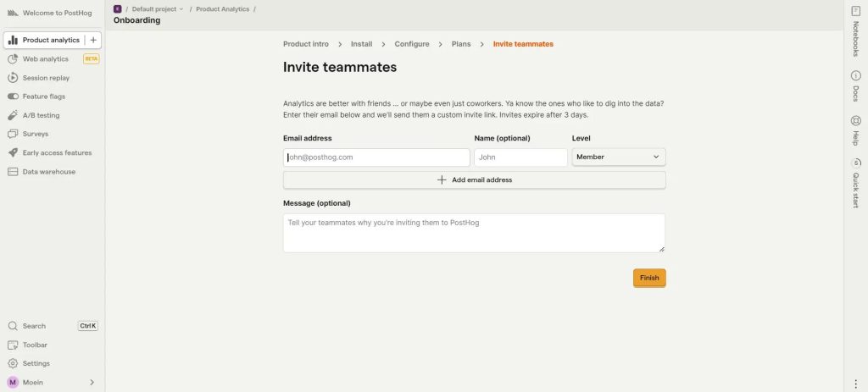
Task: Click the Web analytics pie icon
Action: click(13, 59)
